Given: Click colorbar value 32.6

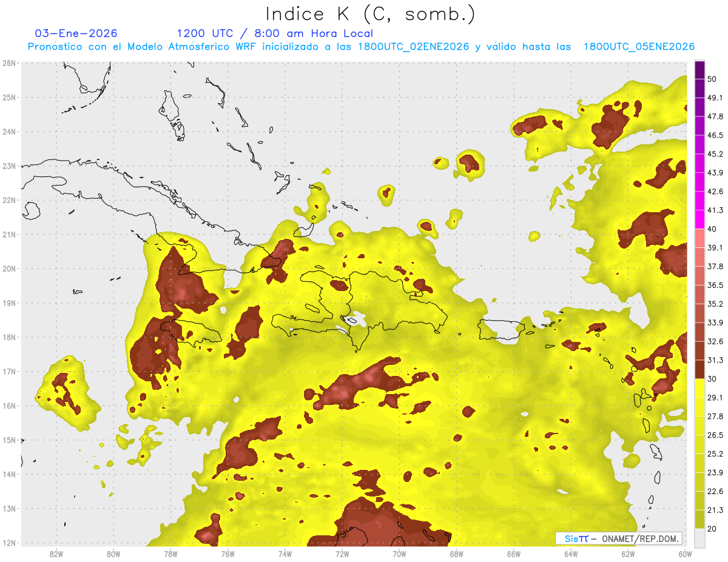Looking at the screenshot, I should 715,341.
